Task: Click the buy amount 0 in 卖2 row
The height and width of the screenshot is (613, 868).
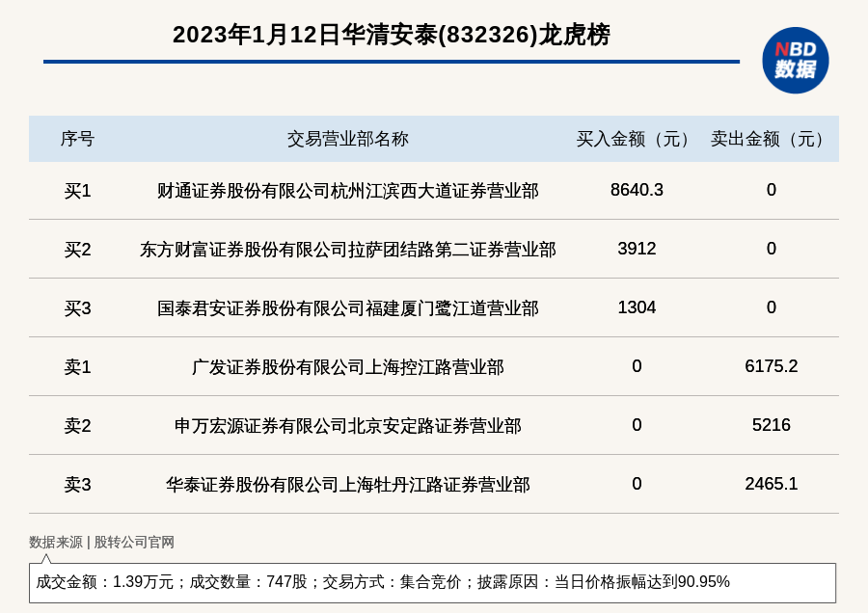Action: tap(637, 424)
